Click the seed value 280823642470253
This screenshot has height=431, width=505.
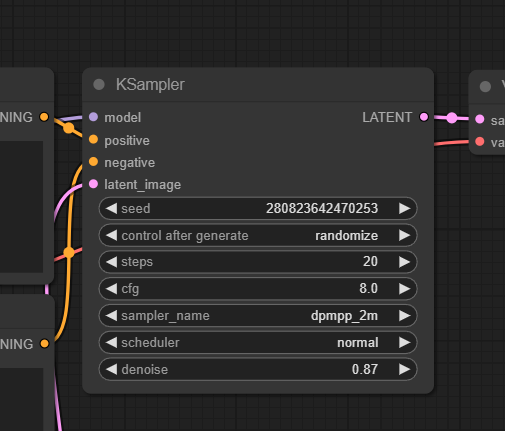pos(322,208)
